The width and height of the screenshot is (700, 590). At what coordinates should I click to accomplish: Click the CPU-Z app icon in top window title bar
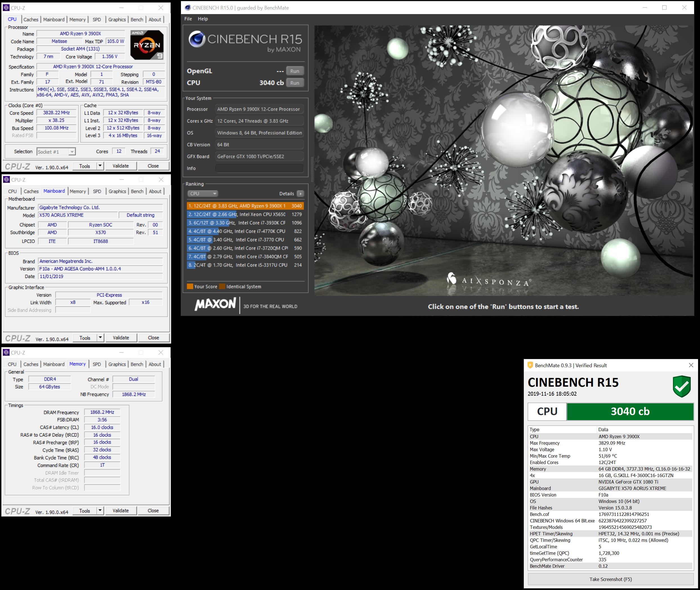click(x=6, y=7)
